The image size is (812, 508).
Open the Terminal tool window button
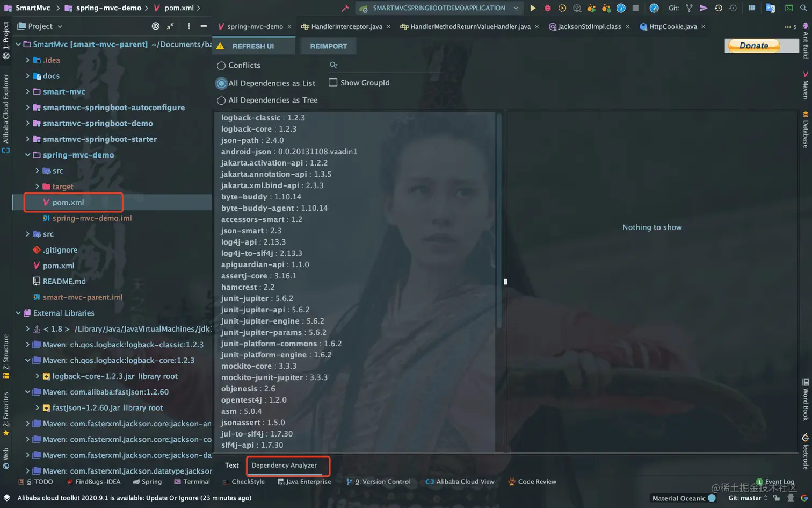(192, 482)
